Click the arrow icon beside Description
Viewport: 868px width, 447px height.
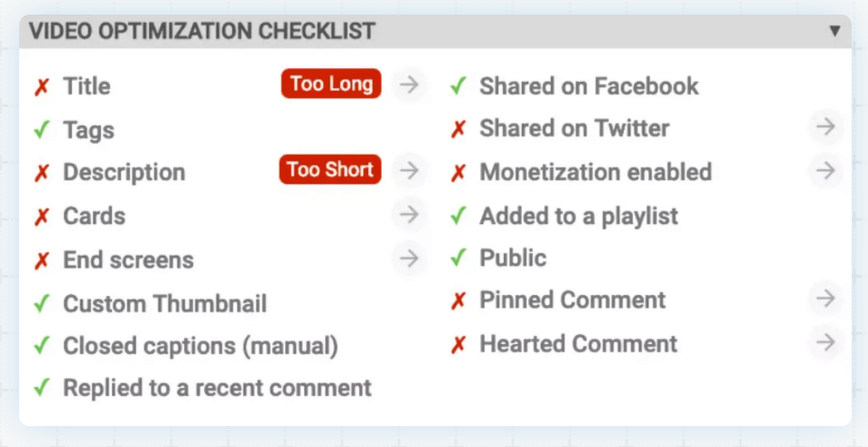coord(410,170)
